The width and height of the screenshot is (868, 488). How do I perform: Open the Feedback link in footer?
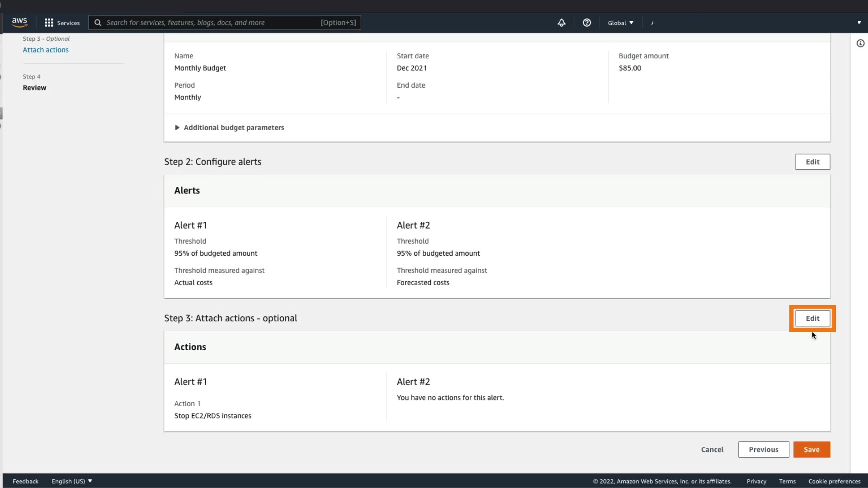pos(25,481)
